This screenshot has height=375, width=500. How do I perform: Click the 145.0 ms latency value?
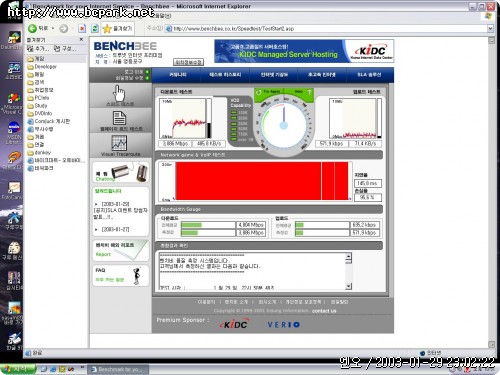(367, 183)
